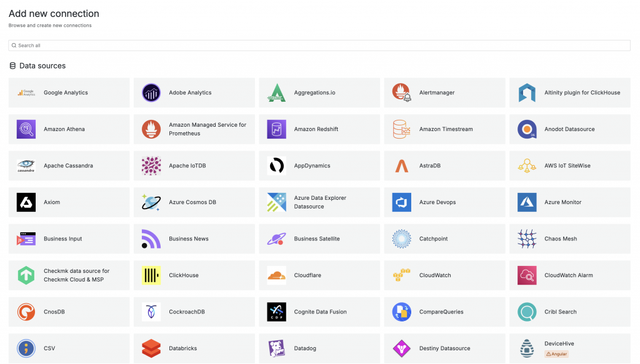
Task: Select the Azure Monitor text label
Action: [563, 202]
